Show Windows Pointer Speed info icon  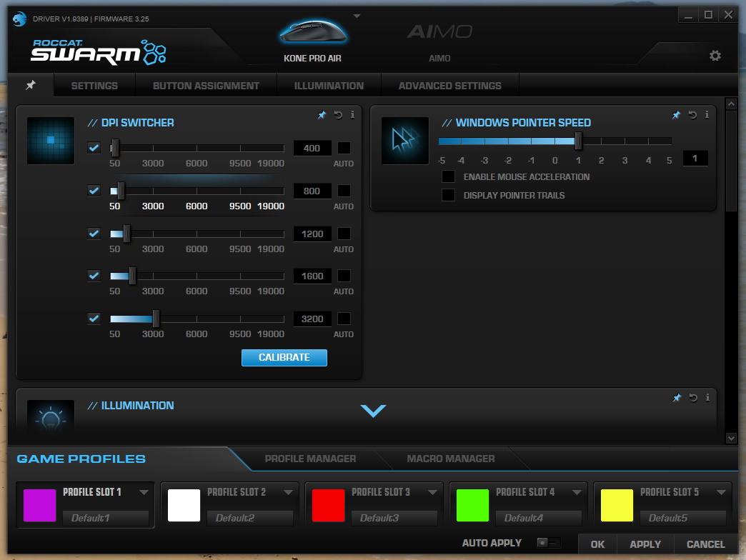[707, 114]
